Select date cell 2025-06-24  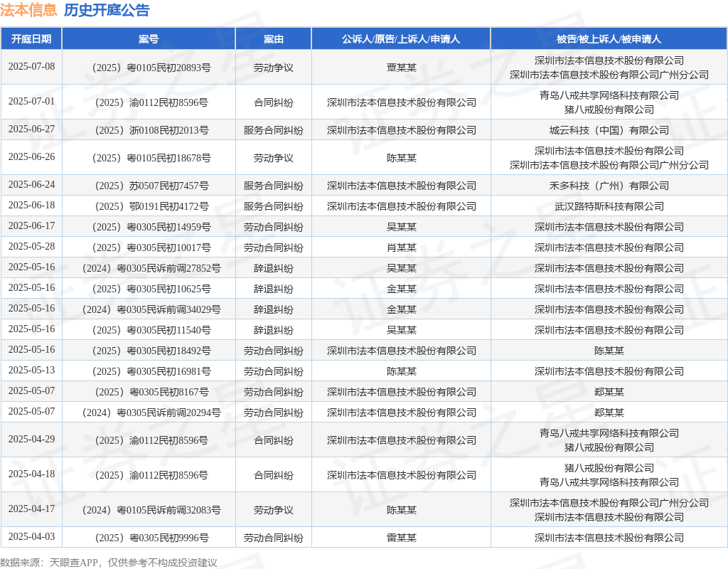point(31,185)
